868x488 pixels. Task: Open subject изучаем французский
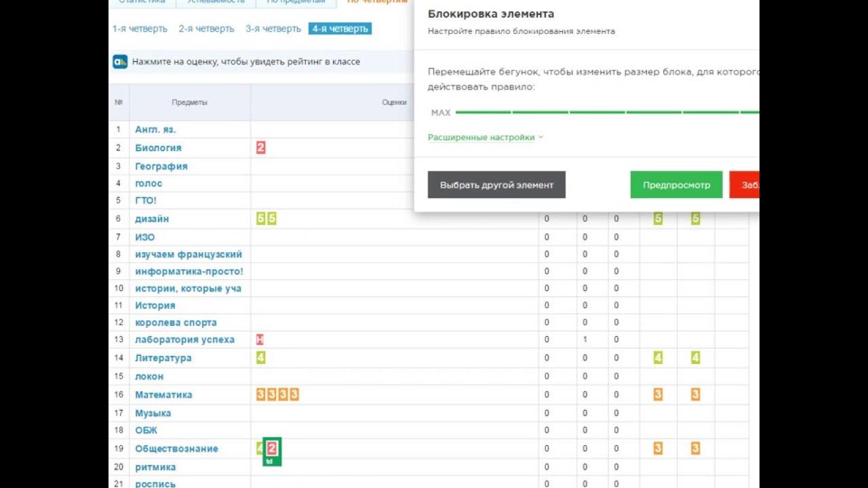coord(189,254)
